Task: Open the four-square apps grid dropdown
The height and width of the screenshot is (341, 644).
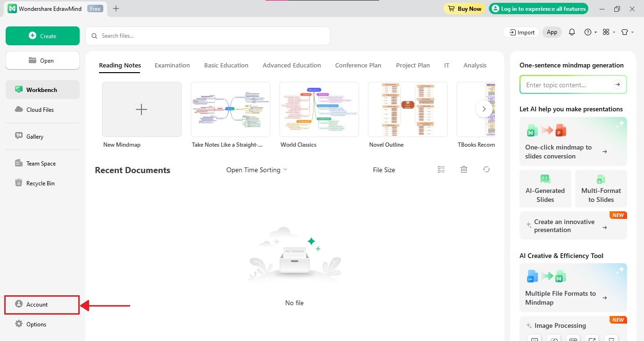Action: point(609,32)
